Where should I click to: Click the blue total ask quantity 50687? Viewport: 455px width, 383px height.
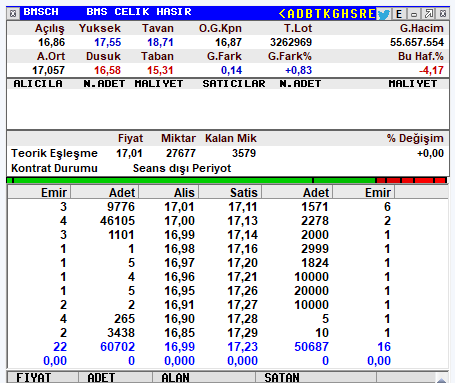click(311, 347)
